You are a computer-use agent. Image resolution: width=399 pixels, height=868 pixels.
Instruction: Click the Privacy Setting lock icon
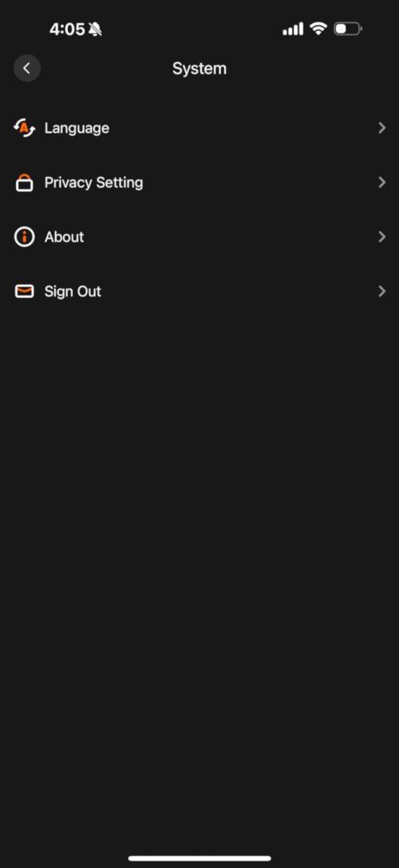coord(25,182)
